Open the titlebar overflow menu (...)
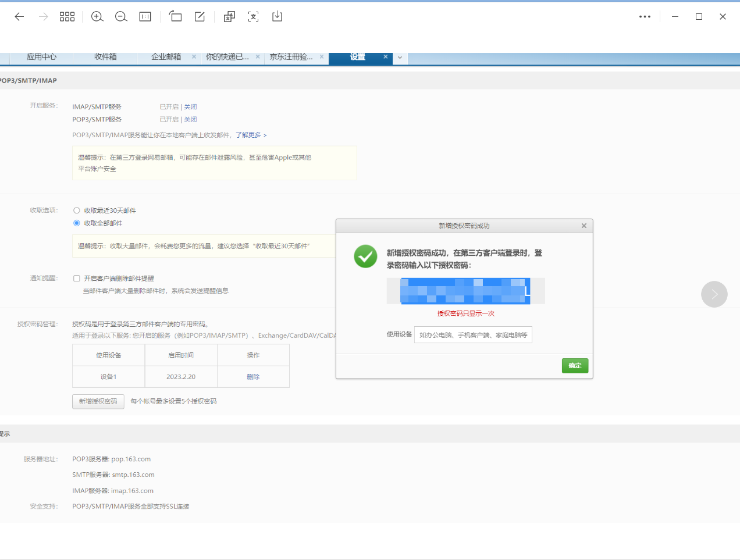This screenshot has width=740, height=560. click(645, 16)
